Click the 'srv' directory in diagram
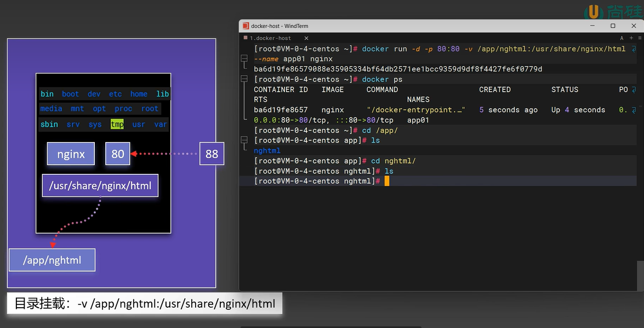 coord(73,124)
